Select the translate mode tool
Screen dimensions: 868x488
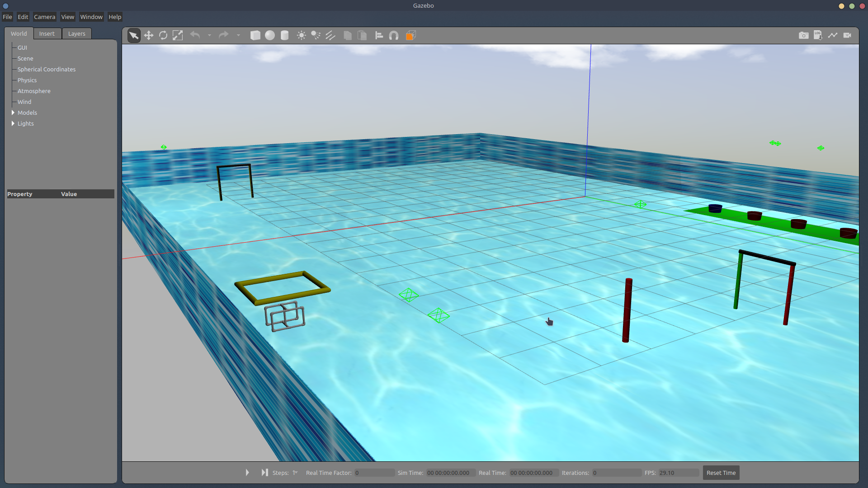149,35
